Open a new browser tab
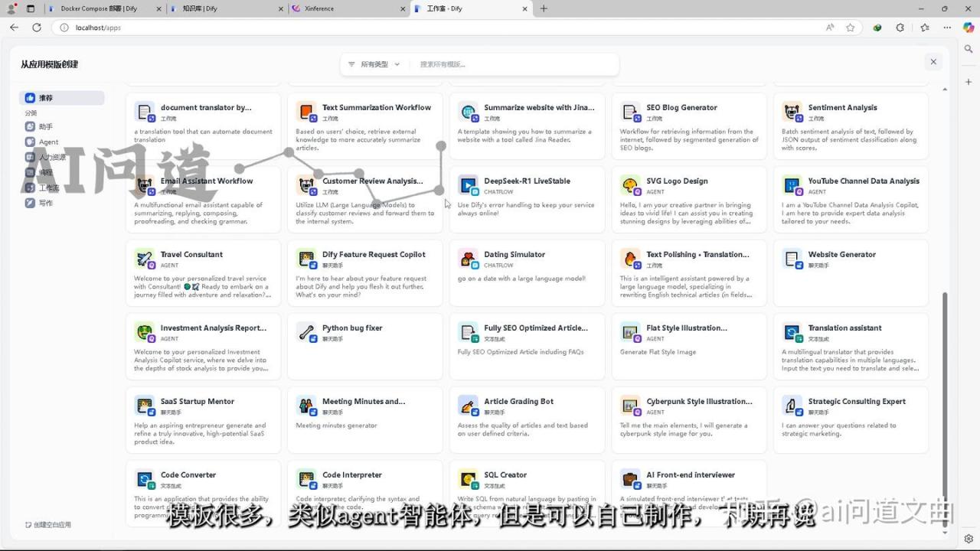980x551 pixels. [544, 8]
